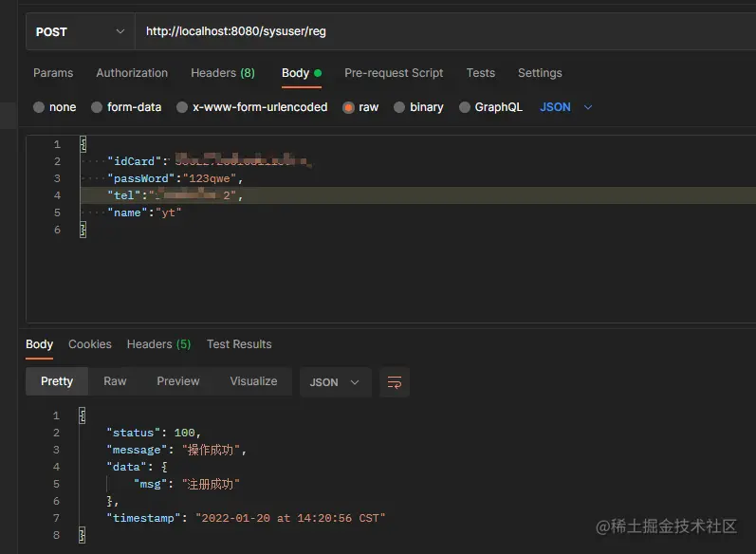Select the binary radio button

click(x=399, y=107)
